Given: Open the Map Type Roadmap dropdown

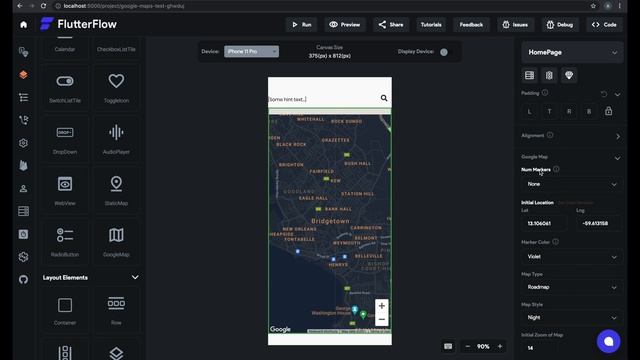Looking at the screenshot, I should click(572, 287).
